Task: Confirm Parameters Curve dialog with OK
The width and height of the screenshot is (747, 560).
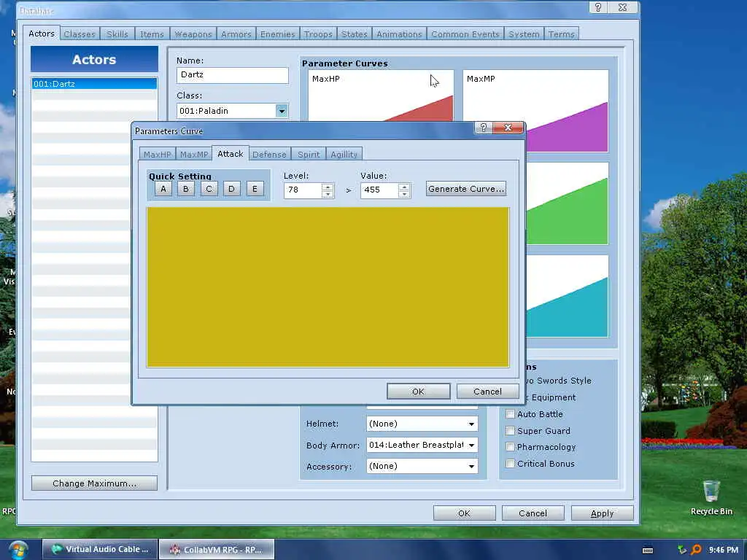Action: tap(418, 392)
